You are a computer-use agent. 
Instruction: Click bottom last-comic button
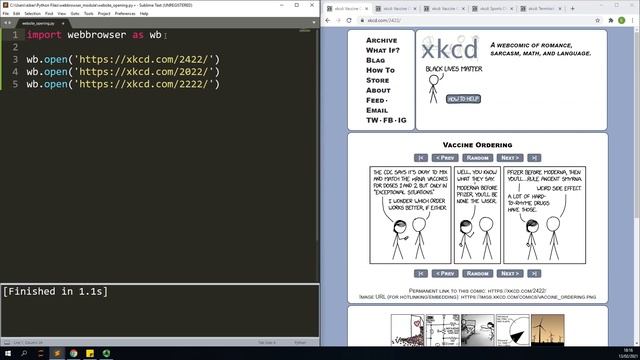(x=534, y=273)
